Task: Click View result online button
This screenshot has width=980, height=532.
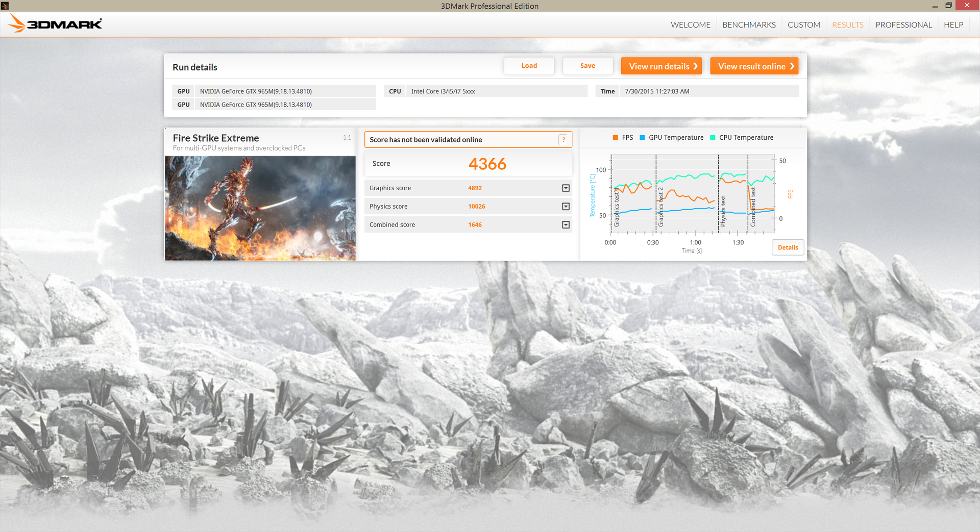Action: [x=754, y=66]
